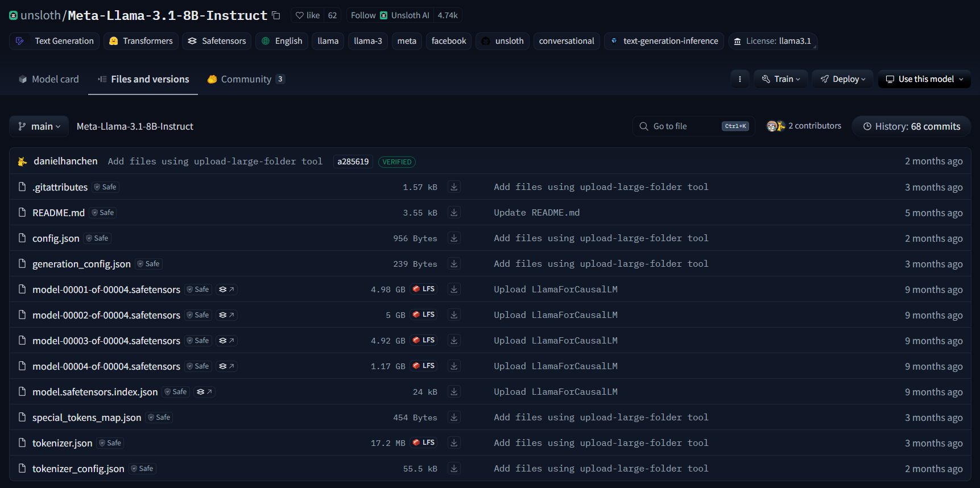Open the three-dot more options menu

coord(739,79)
